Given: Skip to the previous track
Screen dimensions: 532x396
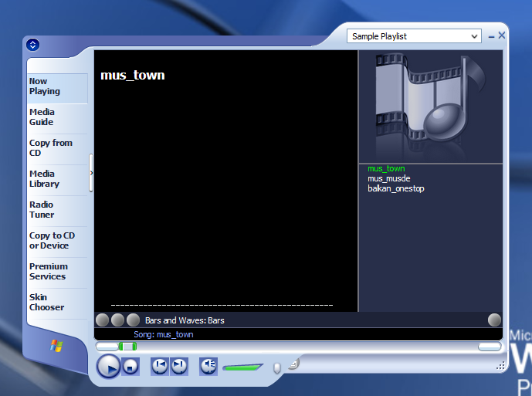Looking at the screenshot, I should (x=160, y=366).
